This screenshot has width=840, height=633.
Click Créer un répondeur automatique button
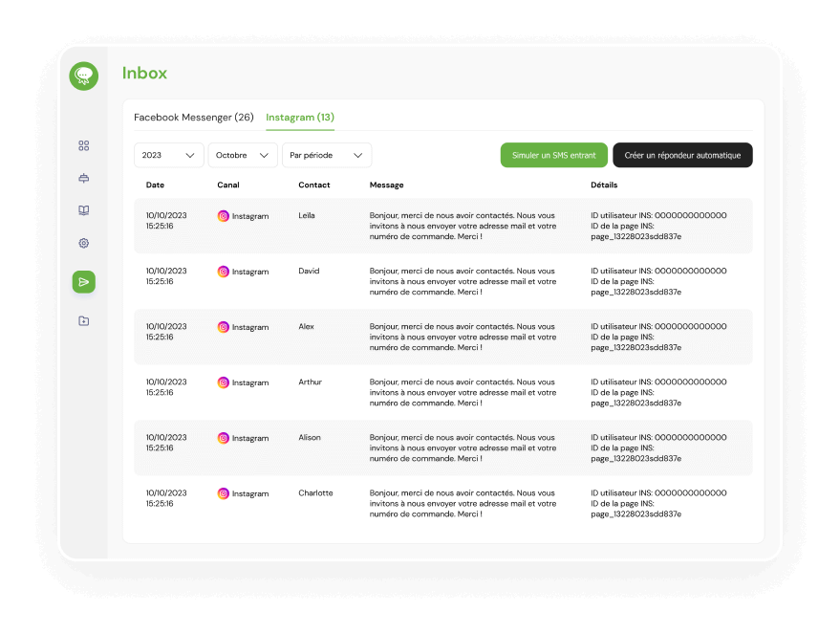[682, 155]
